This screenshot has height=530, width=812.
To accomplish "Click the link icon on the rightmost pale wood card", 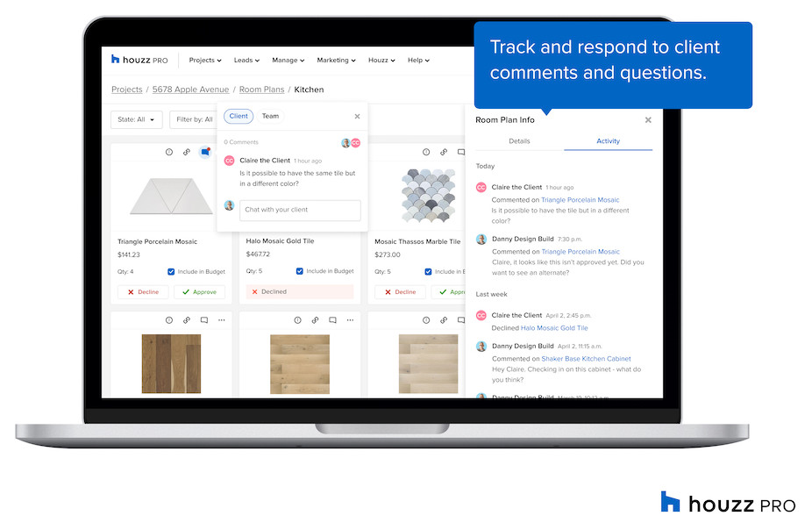I will (444, 320).
